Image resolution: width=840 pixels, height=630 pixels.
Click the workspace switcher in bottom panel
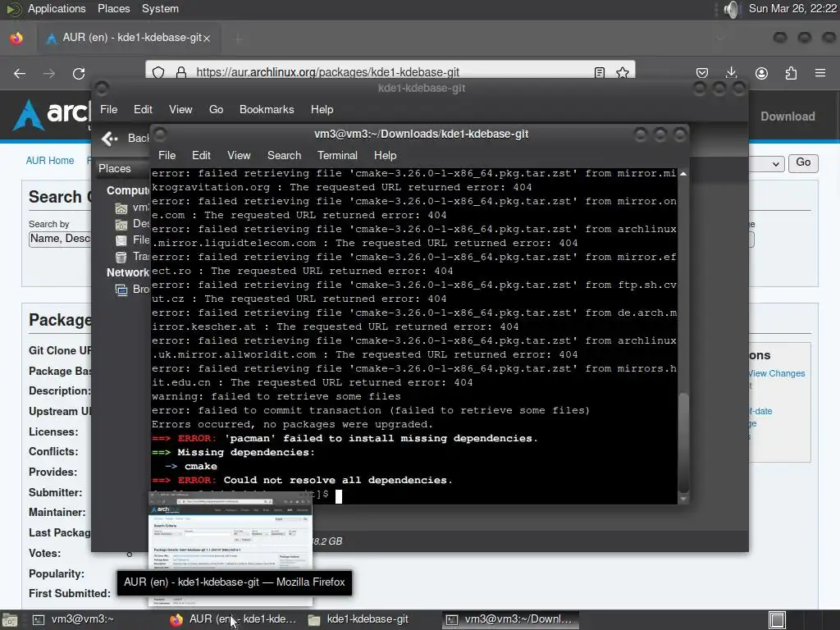pos(777,620)
